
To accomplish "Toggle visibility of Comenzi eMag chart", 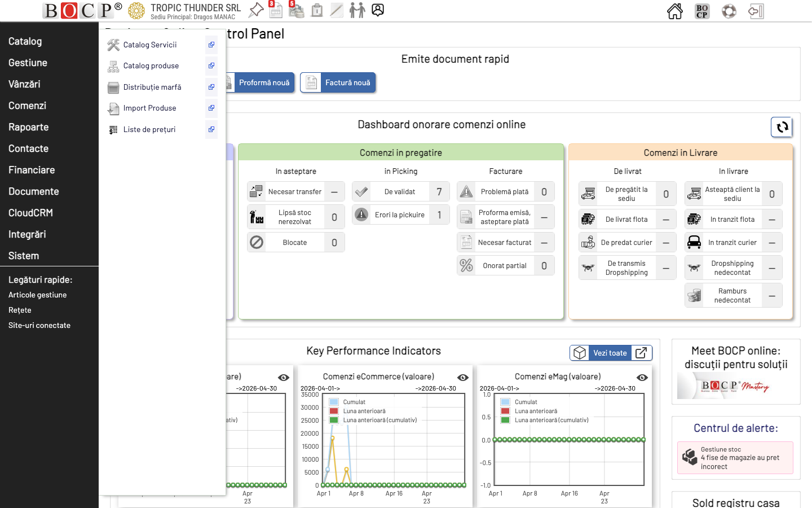I will click(642, 378).
